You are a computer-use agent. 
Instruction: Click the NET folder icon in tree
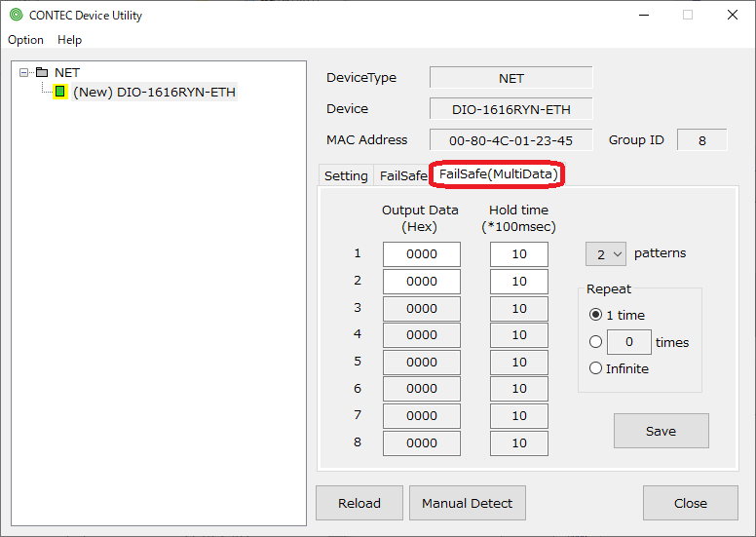pos(41,72)
